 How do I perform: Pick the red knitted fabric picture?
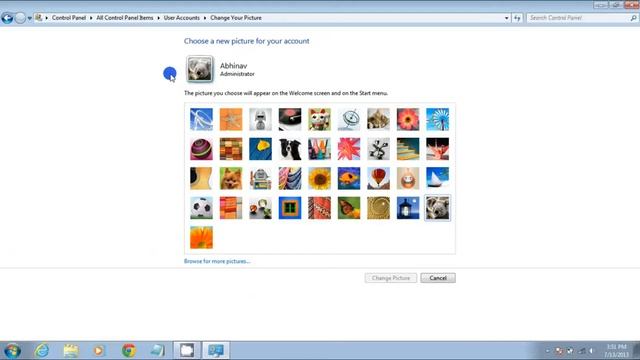click(x=319, y=208)
